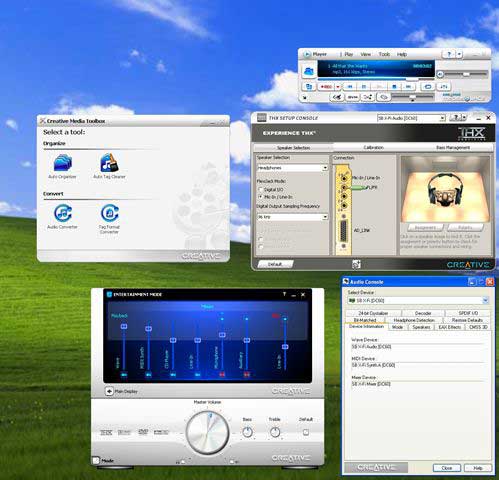Open Select Device dropdown in Audio Console
The width and height of the screenshot is (499, 480).
coord(418,301)
